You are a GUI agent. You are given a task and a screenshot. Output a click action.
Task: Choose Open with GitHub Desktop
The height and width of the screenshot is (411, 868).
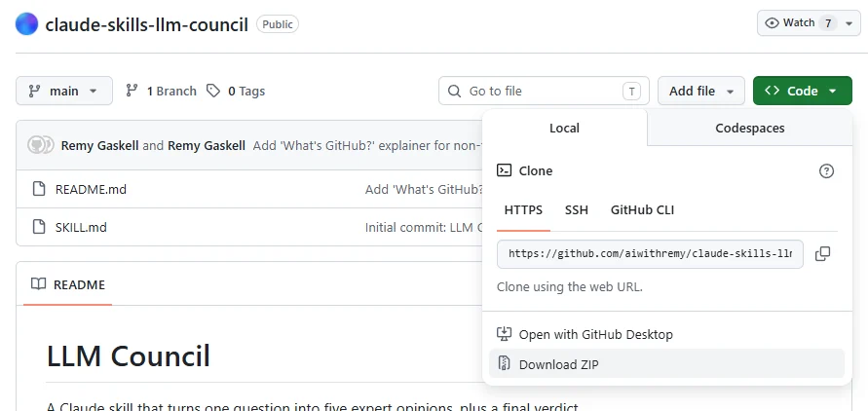click(666, 334)
